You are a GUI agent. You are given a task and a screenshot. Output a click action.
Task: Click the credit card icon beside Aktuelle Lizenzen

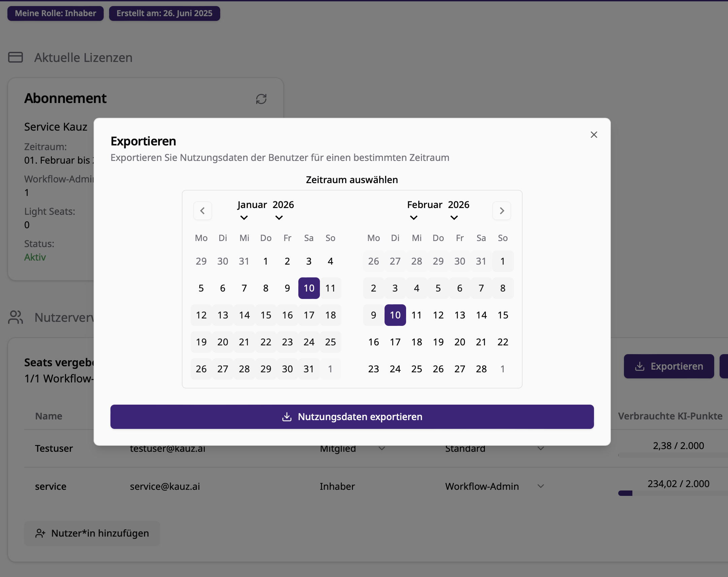(x=15, y=57)
